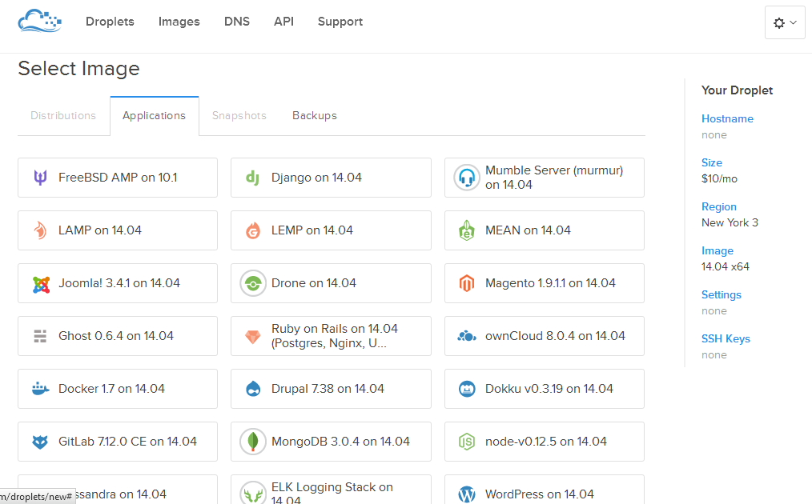Select Ruby on Rails on 14.04
The height and width of the screenshot is (504, 812).
pyautogui.click(x=331, y=336)
